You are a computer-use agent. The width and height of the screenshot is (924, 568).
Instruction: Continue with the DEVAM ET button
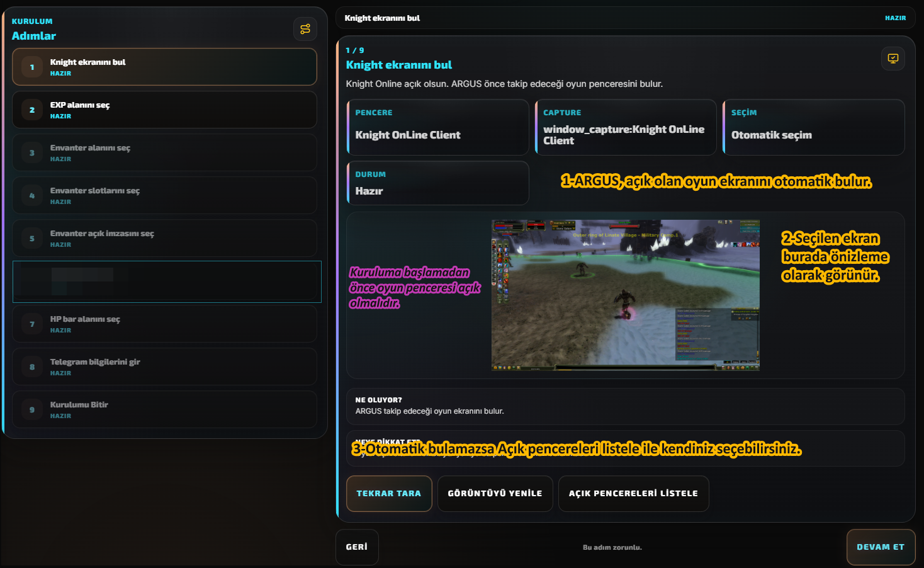[881, 547]
